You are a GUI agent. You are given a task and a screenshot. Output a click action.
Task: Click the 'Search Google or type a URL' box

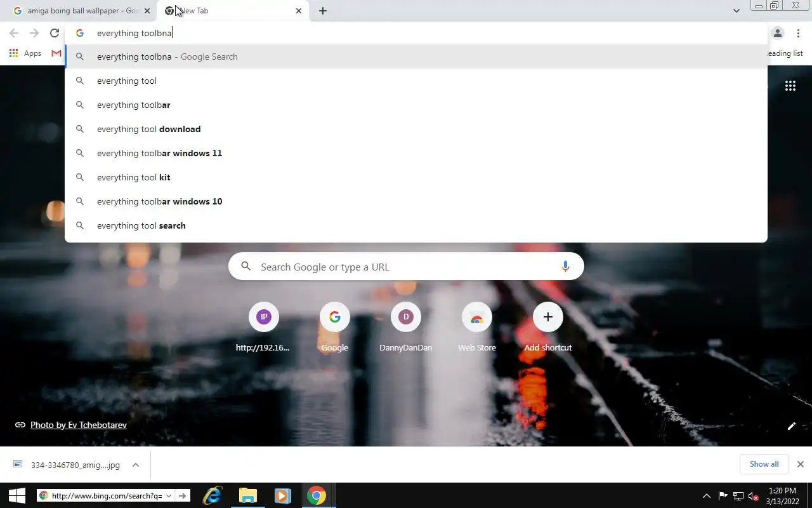[x=406, y=267]
